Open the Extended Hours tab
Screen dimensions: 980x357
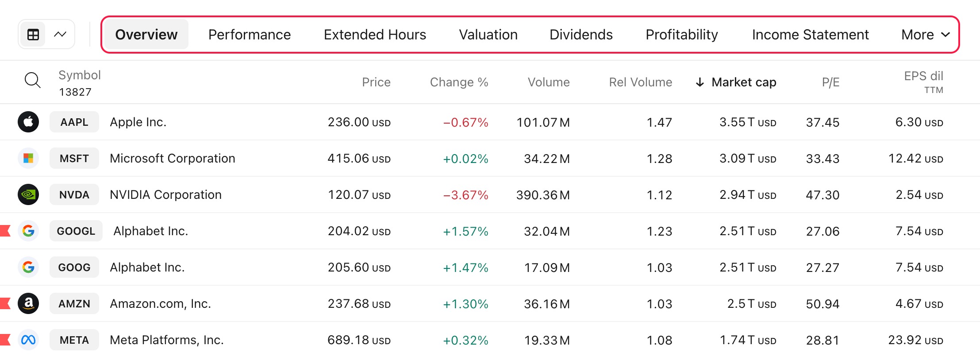(x=375, y=35)
